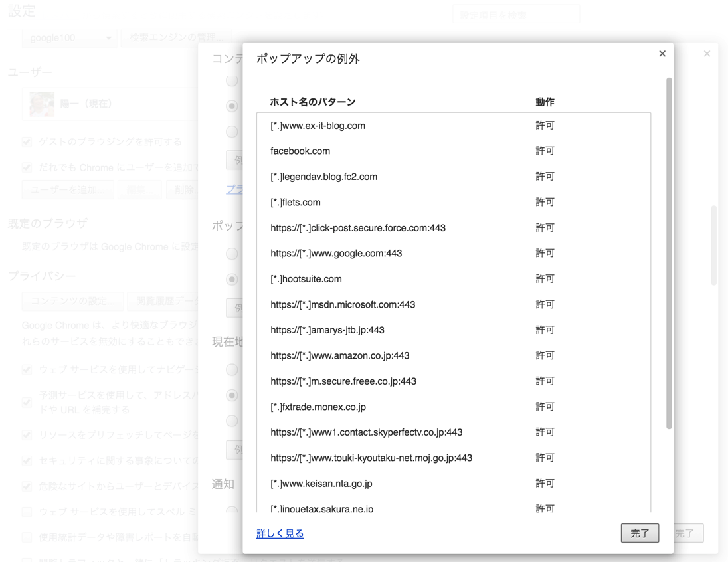Click 許可 action for fxtrade.monex.co.jp
728x562 pixels.
(x=545, y=407)
